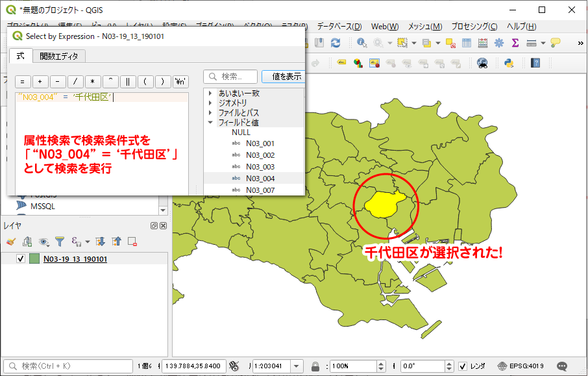
Task: Click remove layer icon in Layers panel
Action: (132, 242)
